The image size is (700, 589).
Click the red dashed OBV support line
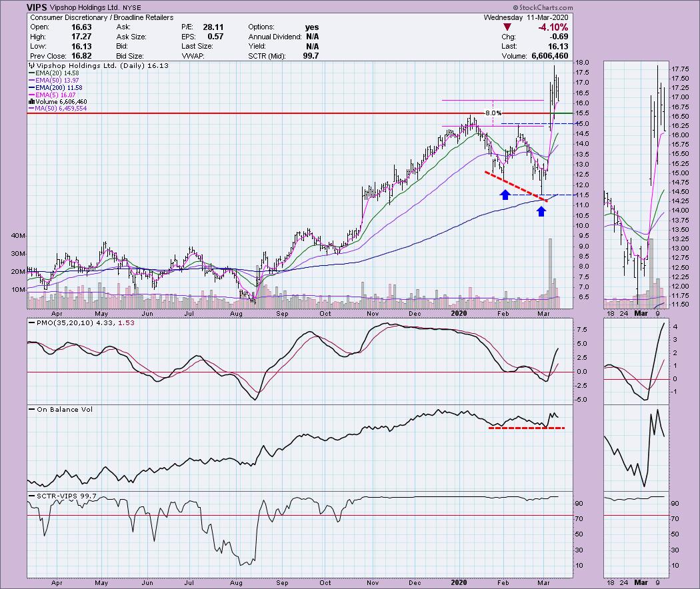click(527, 428)
